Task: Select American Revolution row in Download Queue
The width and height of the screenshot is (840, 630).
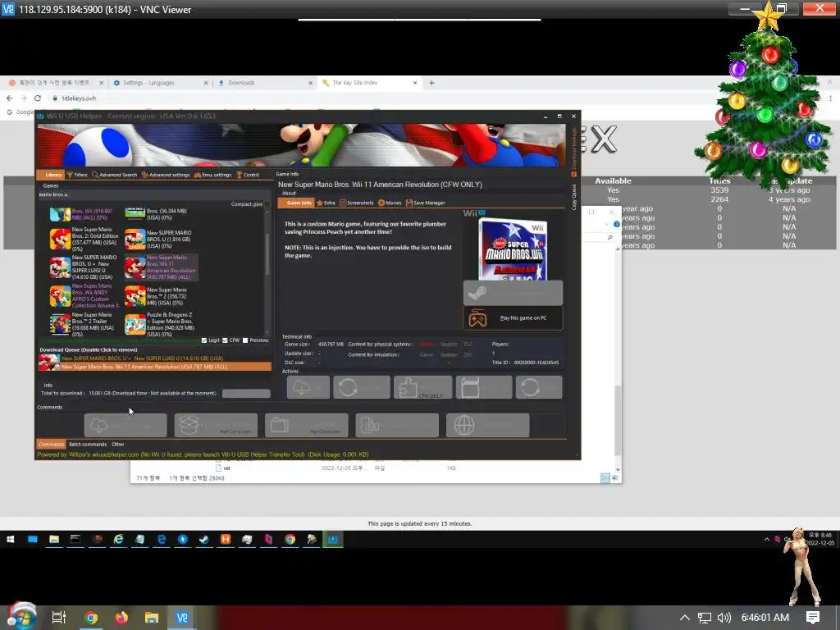Action: [x=155, y=367]
